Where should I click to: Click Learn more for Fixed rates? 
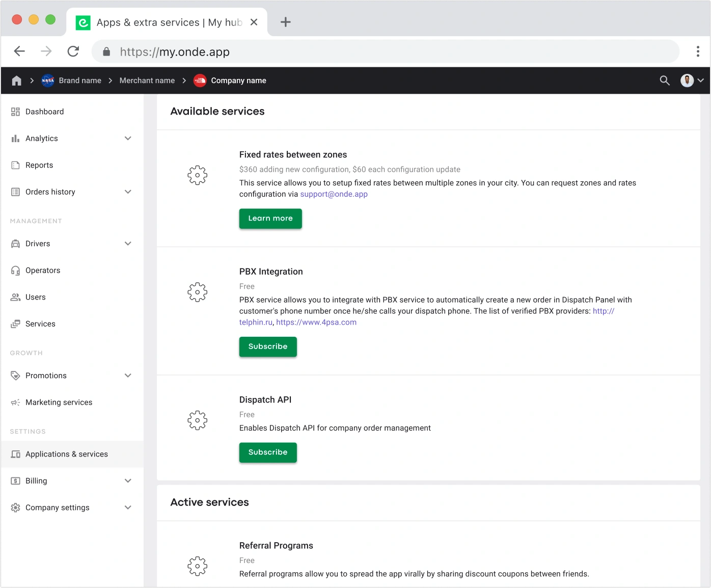click(270, 219)
